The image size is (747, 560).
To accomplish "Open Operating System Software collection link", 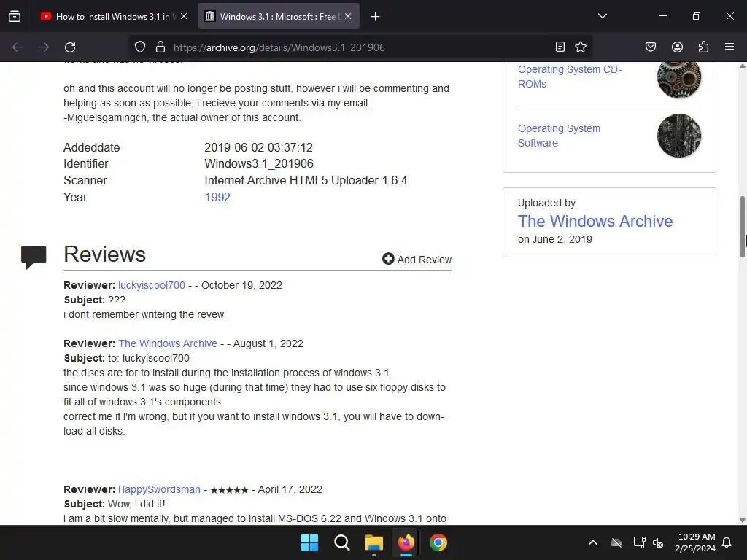I will [560, 136].
